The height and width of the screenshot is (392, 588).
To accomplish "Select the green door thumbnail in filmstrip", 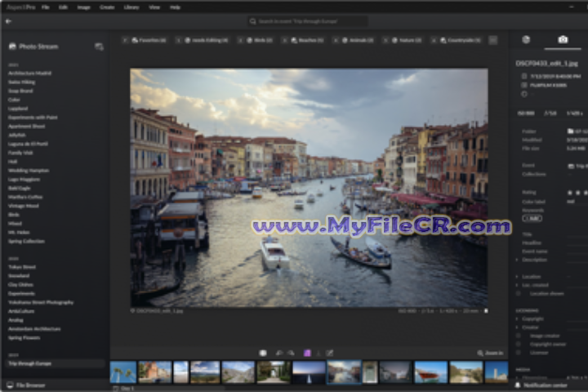I will pos(370,372).
